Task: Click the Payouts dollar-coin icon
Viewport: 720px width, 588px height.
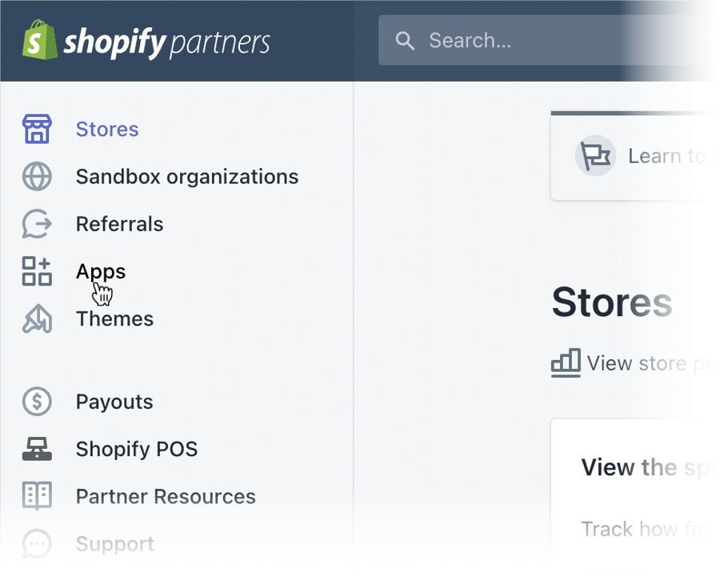Action: coord(37,402)
